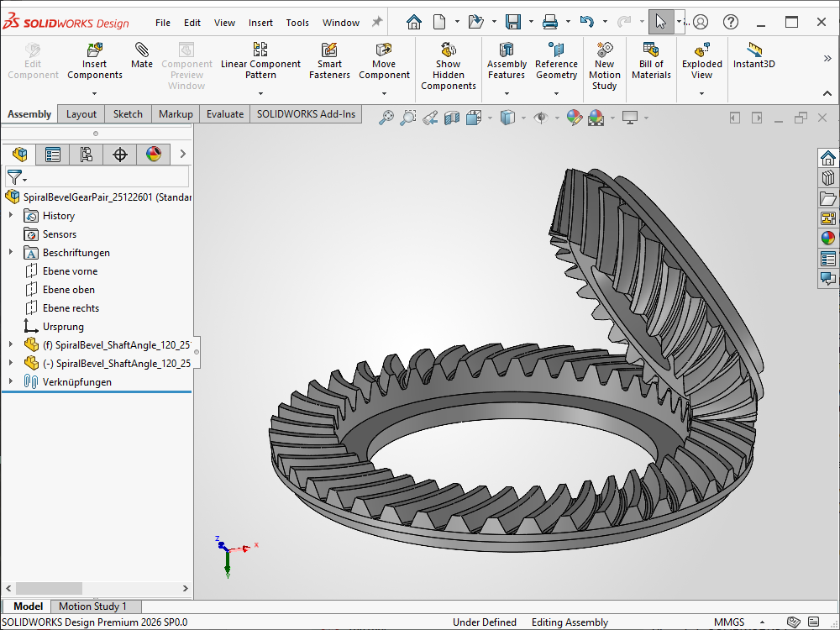Expand the History tree node

coord(11,216)
